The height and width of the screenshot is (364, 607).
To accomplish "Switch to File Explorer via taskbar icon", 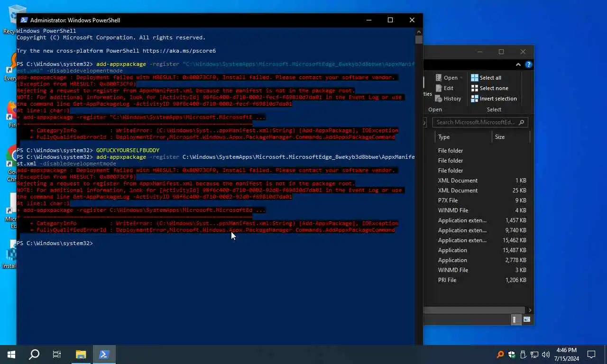I will (81, 354).
